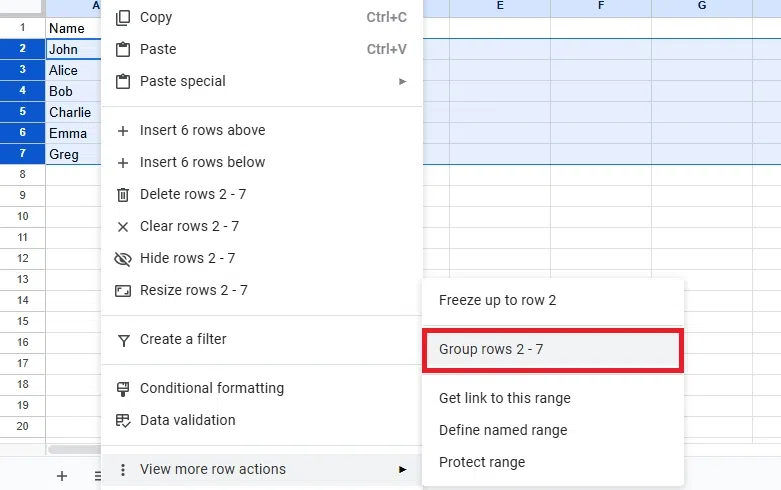Expand the Paste special submenu arrow

coord(403,81)
